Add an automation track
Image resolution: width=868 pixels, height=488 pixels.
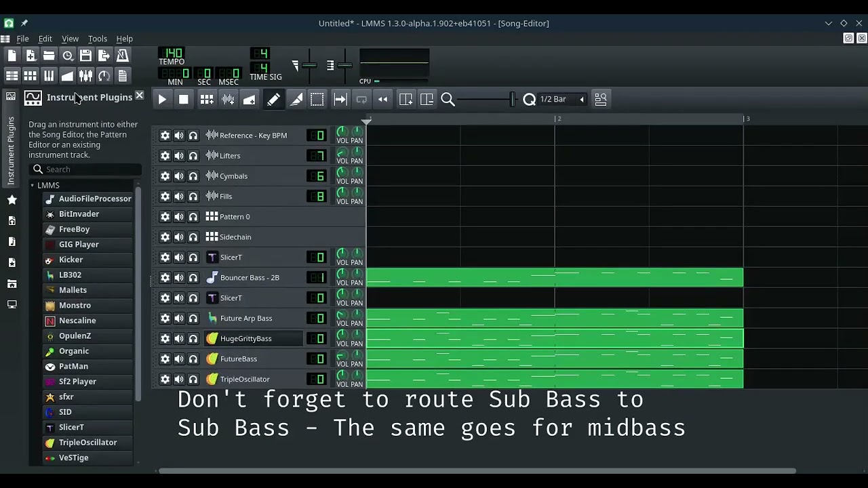[250, 100]
